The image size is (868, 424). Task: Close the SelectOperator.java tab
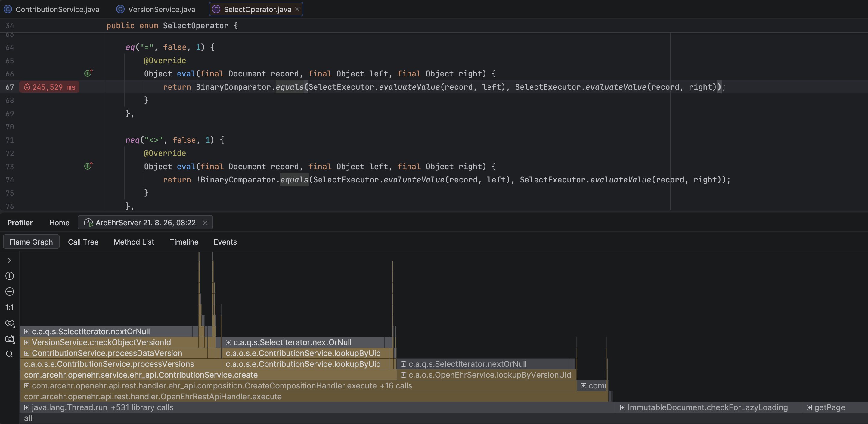point(297,9)
